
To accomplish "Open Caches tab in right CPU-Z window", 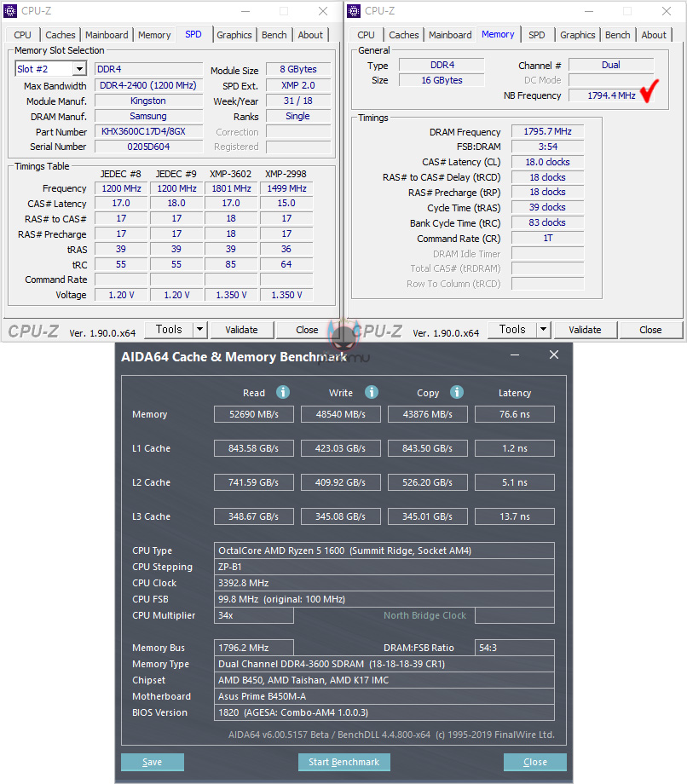I will [x=404, y=35].
